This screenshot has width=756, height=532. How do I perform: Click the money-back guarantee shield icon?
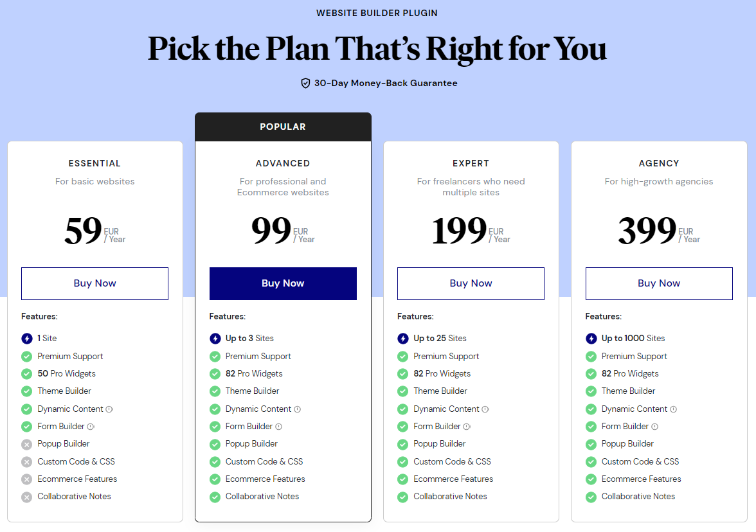pyautogui.click(x=305, y=84)
